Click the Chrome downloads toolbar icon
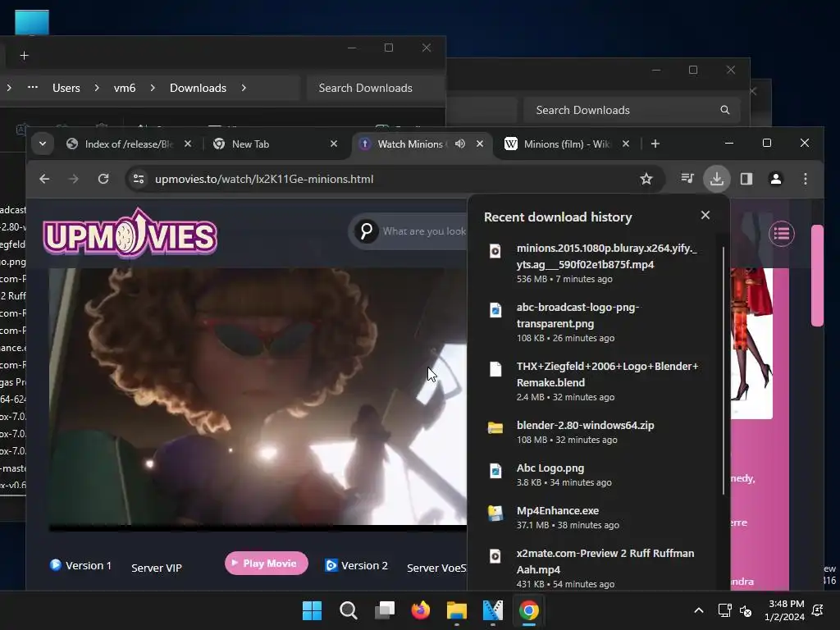This screenshot has width=840, height=630. click(717, 178)
